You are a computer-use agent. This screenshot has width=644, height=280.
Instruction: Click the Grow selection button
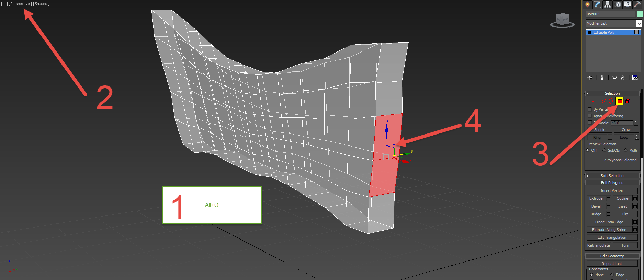click(x=626, y=130)
